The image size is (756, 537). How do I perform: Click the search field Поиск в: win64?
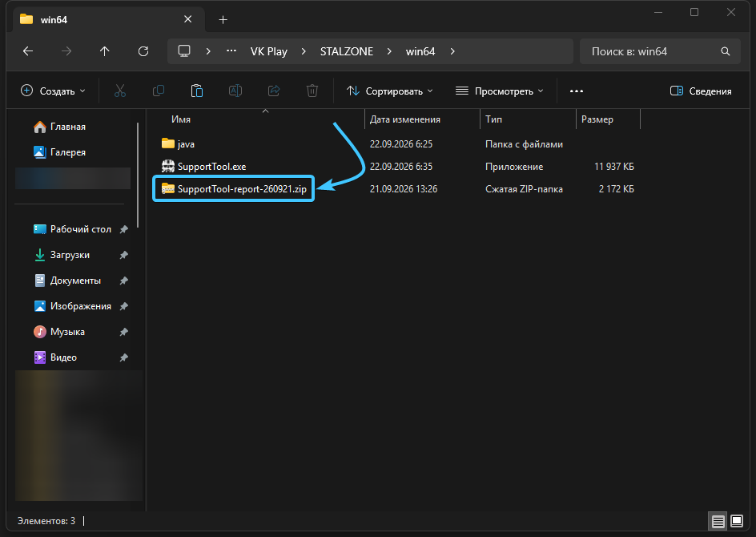point(660,51)
